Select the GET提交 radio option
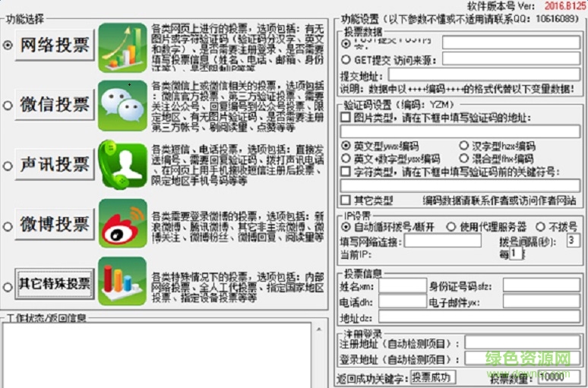Viewport: 588px width, 388px height. click(x=346, y=60)
